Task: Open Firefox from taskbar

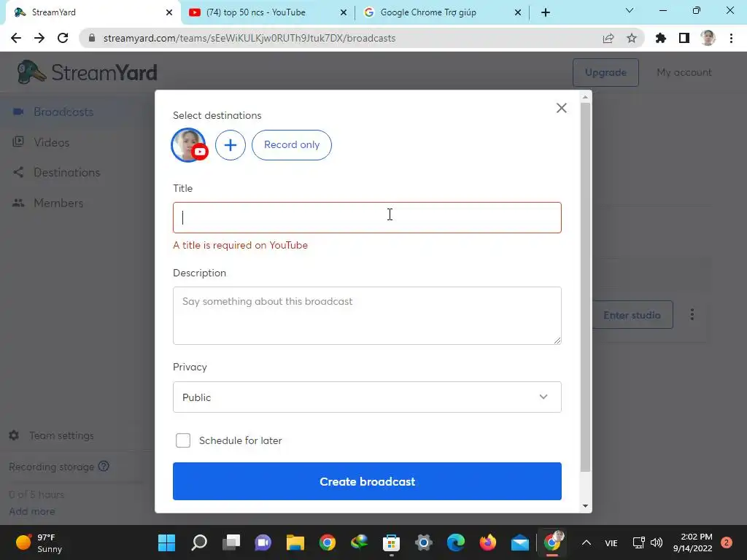Action: pos(487,542)
